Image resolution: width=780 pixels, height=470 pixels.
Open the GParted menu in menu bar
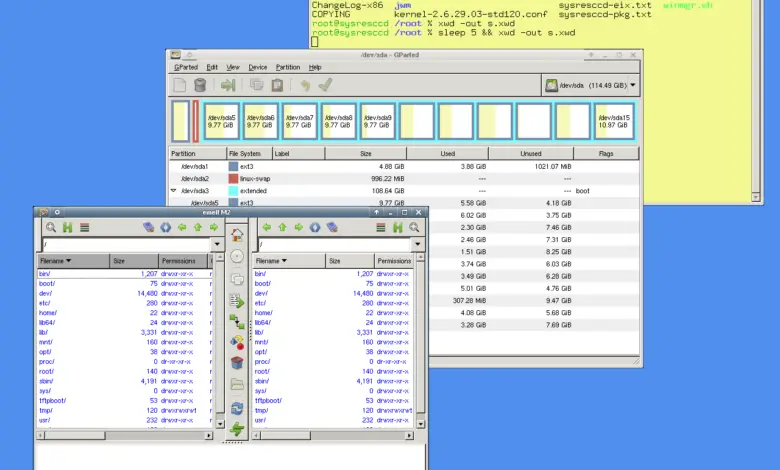point(186,67)
